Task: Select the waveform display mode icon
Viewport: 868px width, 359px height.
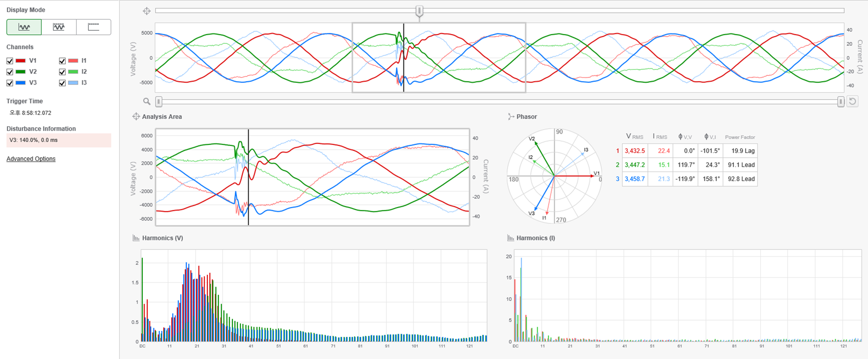Action: click(x=24, y=27)
